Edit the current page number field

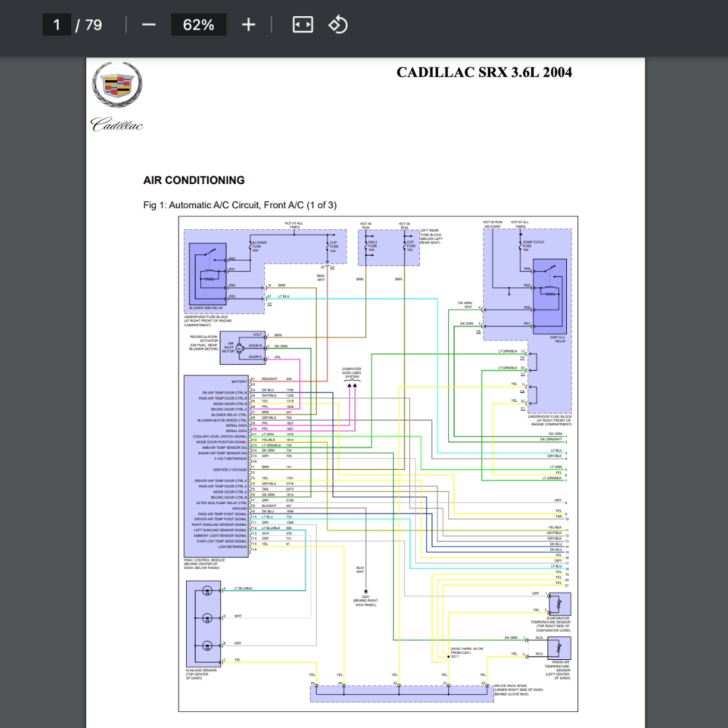coord(57,25)
